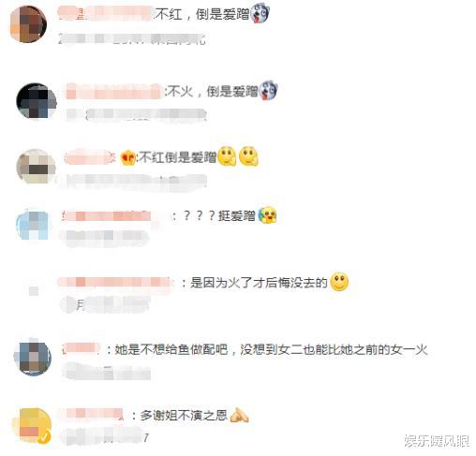Screen dimensions: 476x456
Task: Click the husky emoji after 不火，倒是爱蹭
Action: point(268,91)
